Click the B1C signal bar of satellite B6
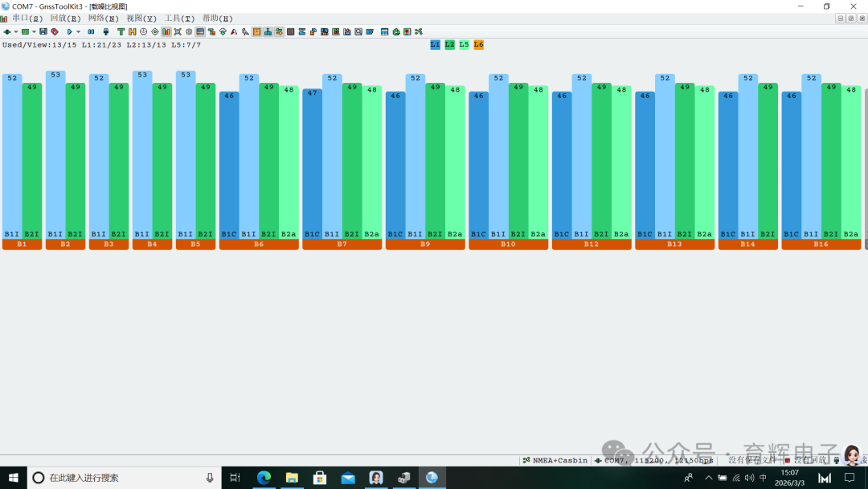This screenshot has height=489, width=868. tap(229, 165)
